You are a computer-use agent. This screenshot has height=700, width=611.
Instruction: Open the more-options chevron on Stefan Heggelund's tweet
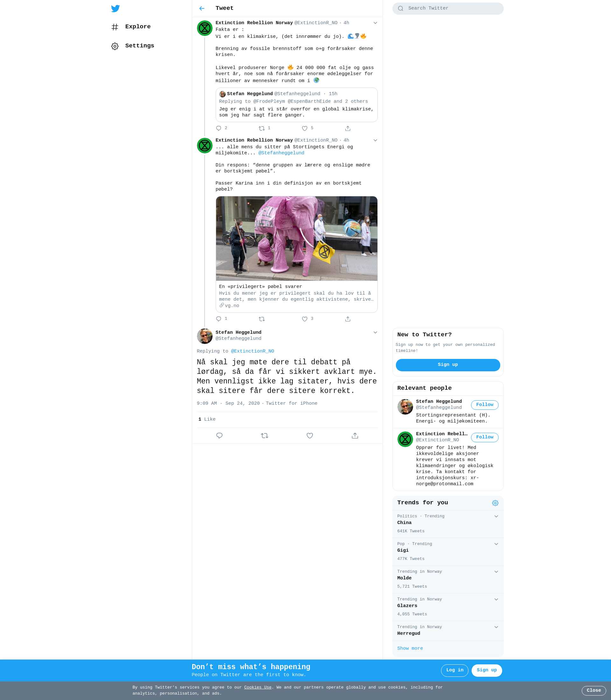click(x=375, y=332)
